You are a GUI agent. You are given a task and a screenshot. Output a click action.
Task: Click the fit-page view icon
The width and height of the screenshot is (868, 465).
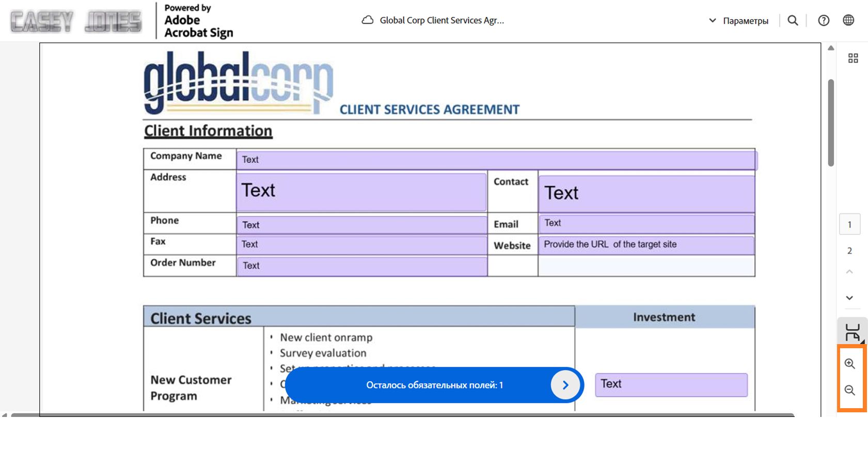tap(852, 332)
